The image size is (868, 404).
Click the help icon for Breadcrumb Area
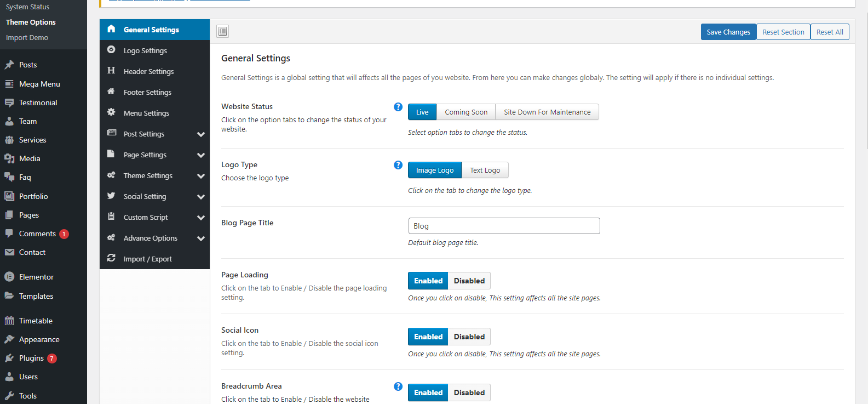point(398,386)
